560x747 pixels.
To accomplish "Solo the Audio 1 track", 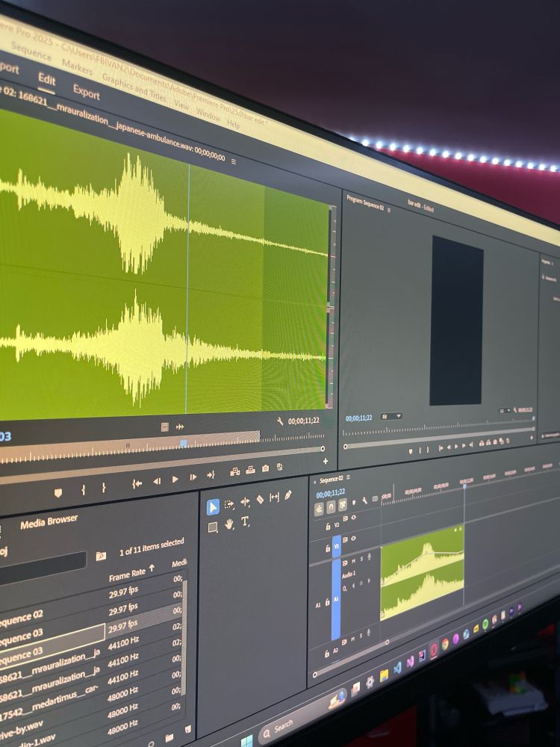I will tap(361, 559).
